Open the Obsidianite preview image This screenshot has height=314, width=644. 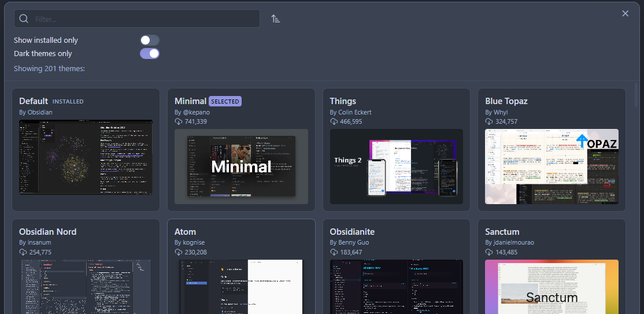click(397, 286)
